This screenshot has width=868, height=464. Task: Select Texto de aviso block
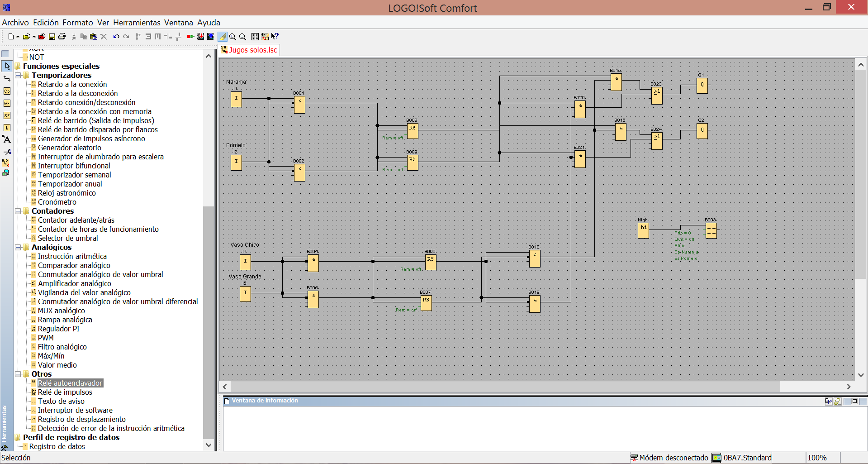(61, 401)
